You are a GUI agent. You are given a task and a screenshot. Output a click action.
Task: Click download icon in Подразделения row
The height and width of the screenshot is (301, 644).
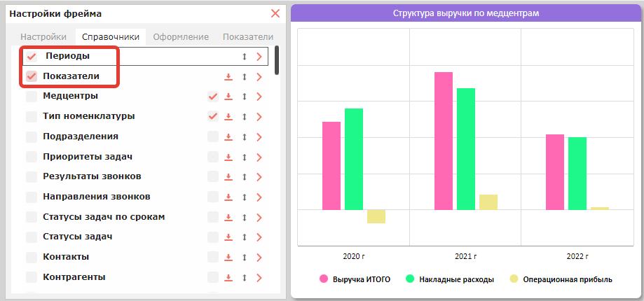[x=228, y=137]
